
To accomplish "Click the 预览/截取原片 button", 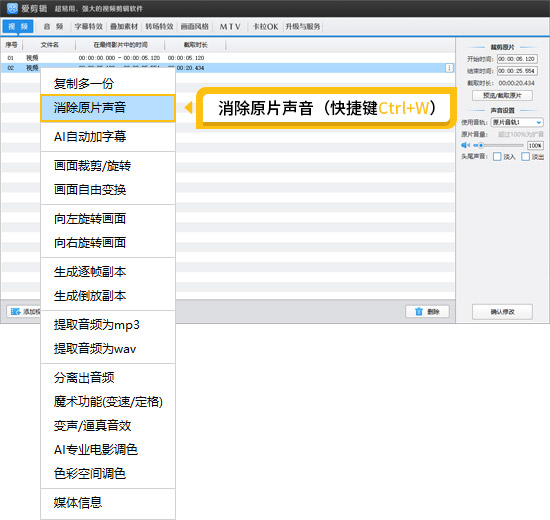I will [502, 95].
